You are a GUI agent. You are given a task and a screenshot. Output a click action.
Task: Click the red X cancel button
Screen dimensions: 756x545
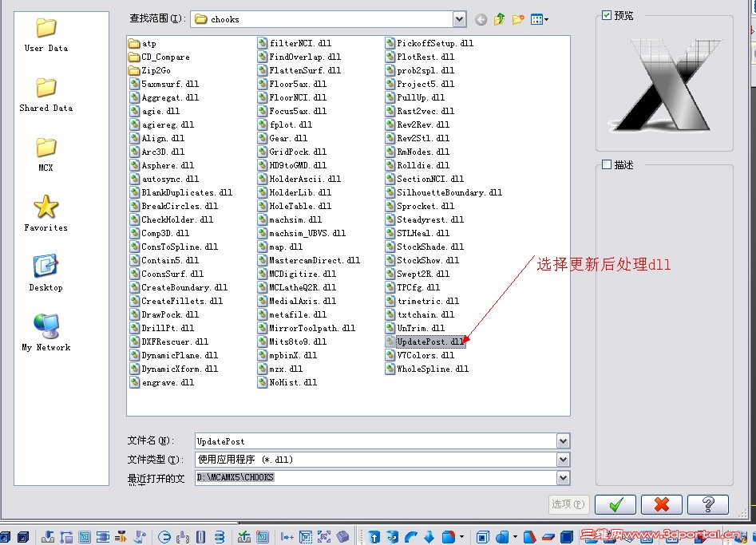click(662, 504)
